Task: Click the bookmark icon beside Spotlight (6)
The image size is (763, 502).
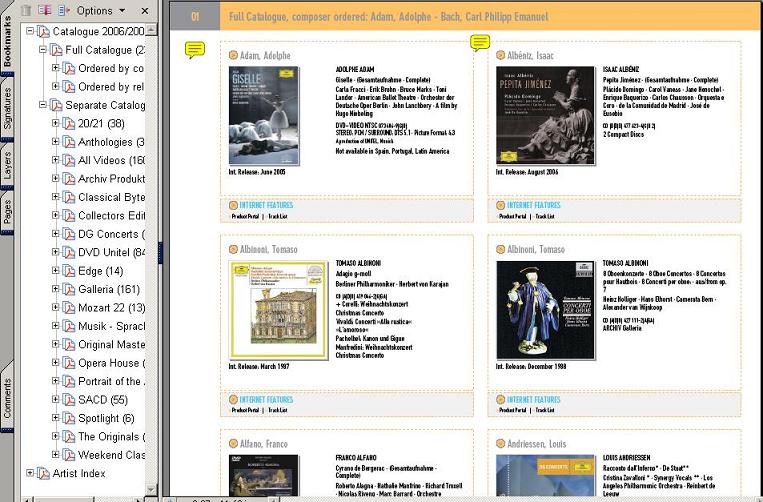Action: coord(69,418)
